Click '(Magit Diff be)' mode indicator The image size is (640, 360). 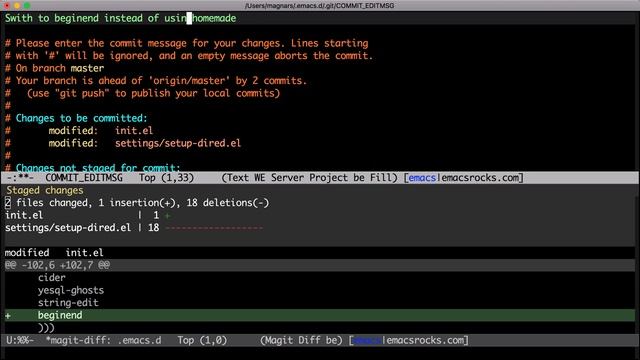coord(301,340)
